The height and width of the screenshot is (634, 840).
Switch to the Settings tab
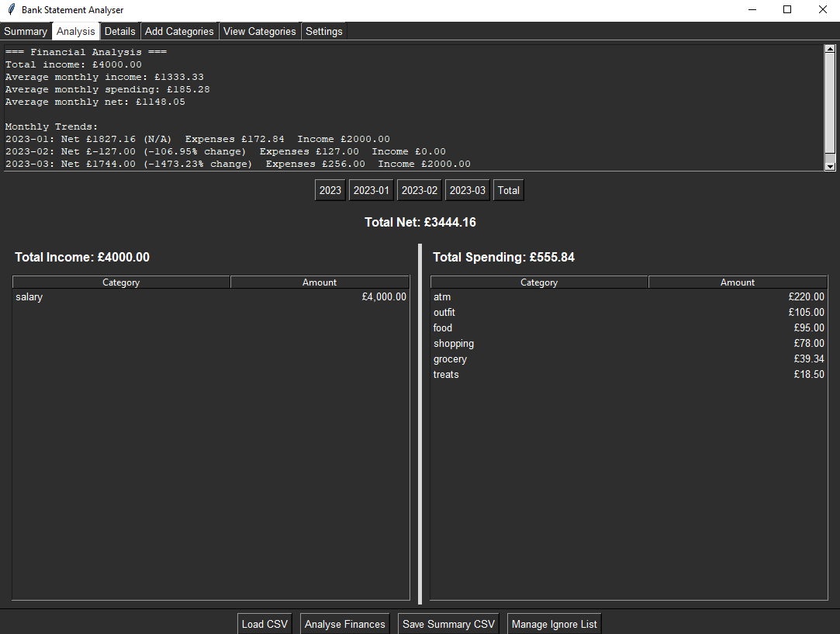coord(324,32)
